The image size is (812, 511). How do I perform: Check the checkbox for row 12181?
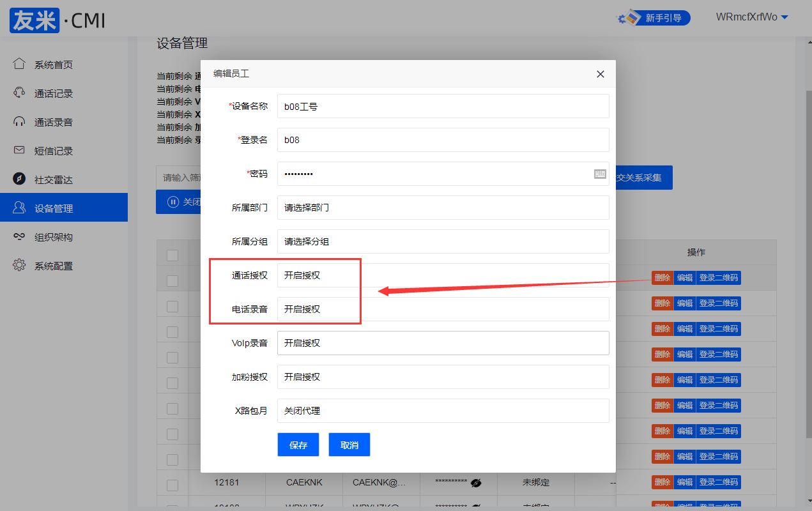172,485
